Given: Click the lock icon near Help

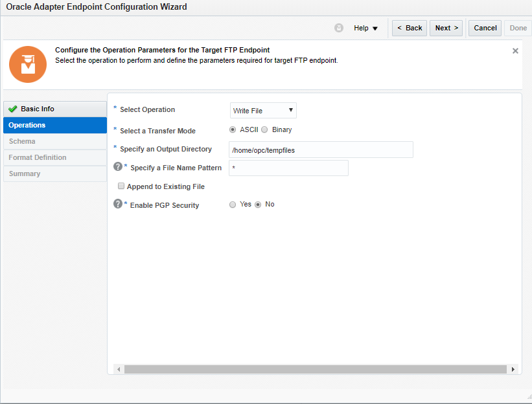Looking at the screenshot, I should pos(339,28).
